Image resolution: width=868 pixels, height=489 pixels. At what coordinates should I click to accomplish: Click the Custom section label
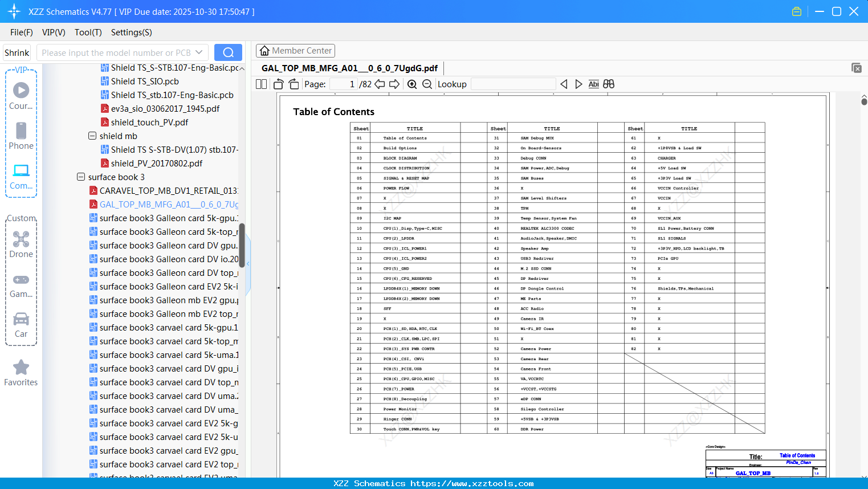(21, 218)
